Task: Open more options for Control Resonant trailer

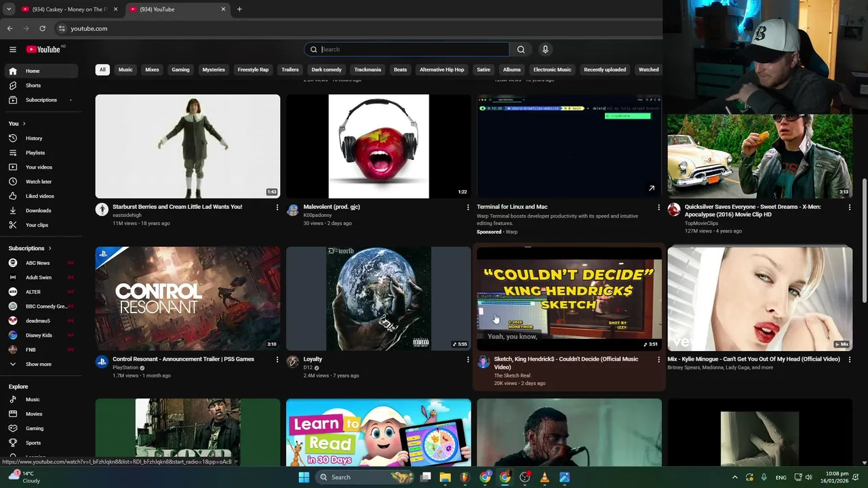Action: click(277, 360)
